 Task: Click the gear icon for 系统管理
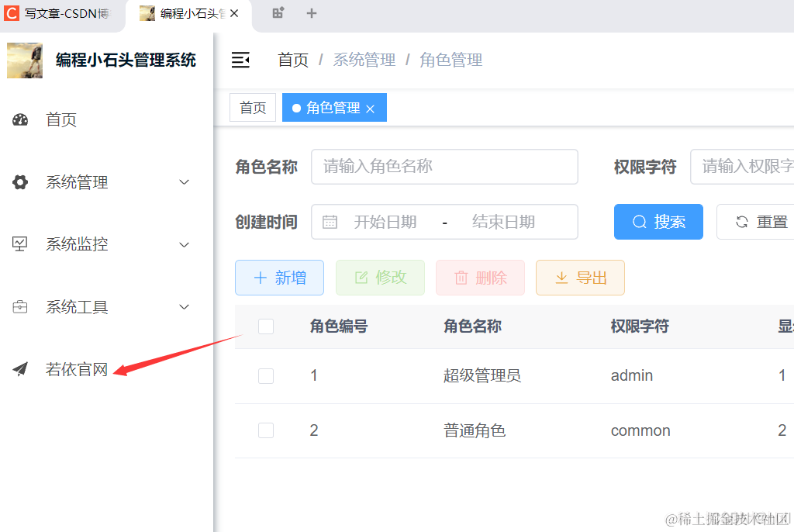[x=20, y=182]
